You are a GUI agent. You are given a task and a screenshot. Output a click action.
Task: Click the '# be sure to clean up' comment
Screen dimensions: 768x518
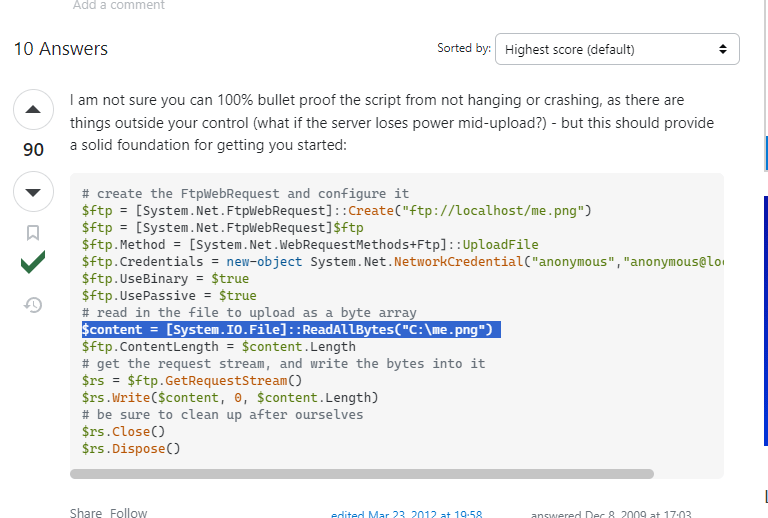pyautogui.click(x=223, y=414)
